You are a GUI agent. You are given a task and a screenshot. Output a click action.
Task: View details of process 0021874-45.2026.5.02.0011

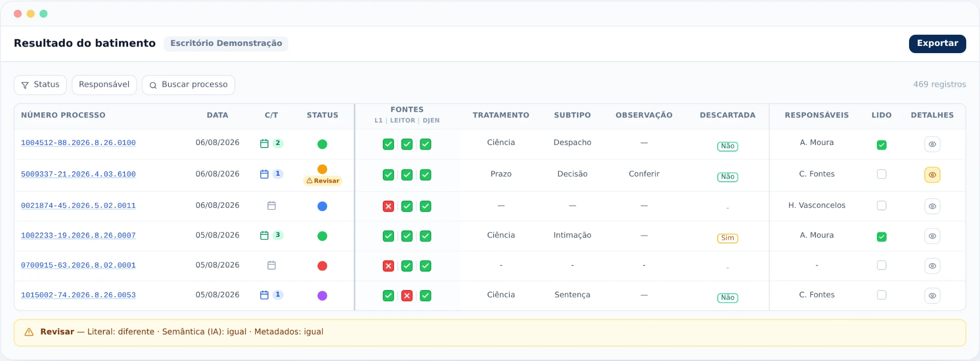coord(932,206)
